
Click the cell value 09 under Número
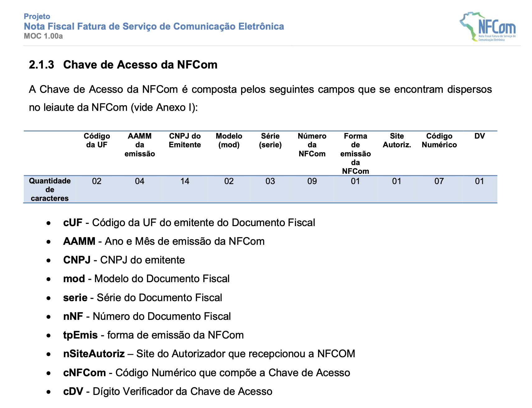(312, 181)
